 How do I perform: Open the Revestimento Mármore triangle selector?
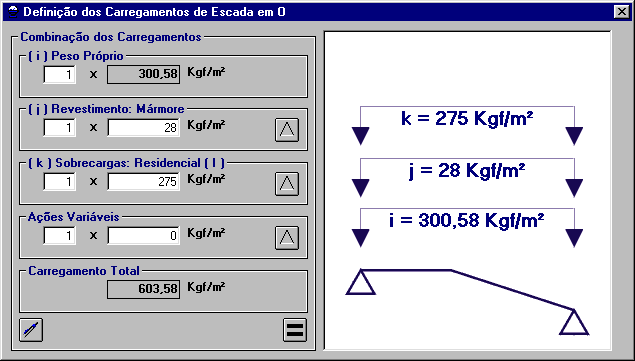point(287,130)
